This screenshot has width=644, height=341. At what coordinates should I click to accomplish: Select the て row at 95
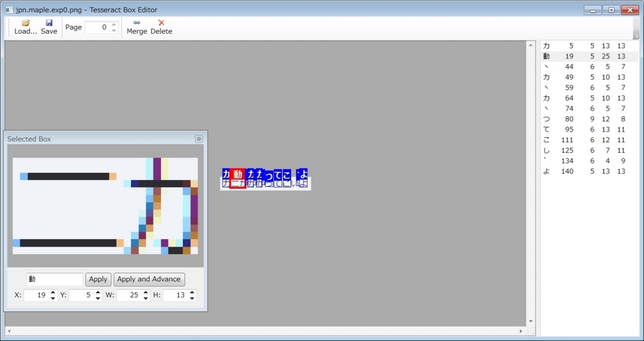pos(589,130)
